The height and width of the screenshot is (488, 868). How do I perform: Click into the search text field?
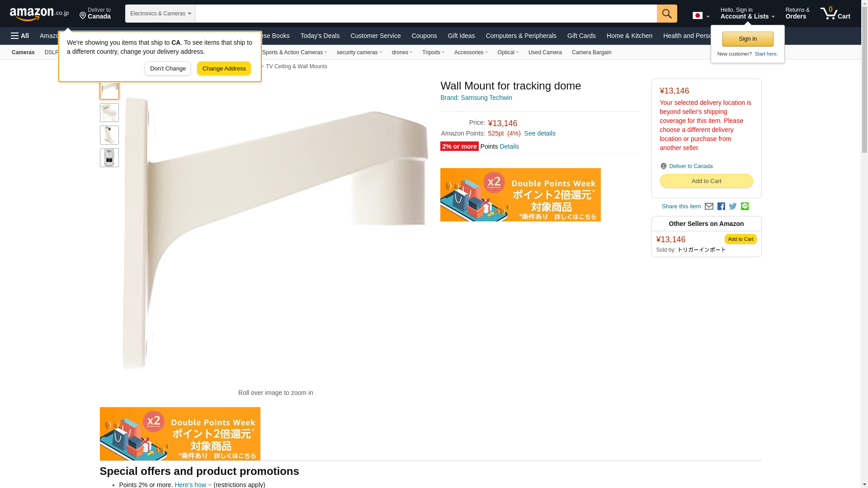click(426, 14)
